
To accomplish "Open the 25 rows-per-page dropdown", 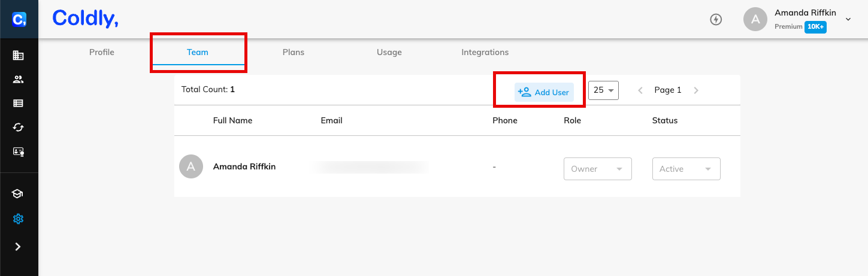I will [x=603, y=90].
